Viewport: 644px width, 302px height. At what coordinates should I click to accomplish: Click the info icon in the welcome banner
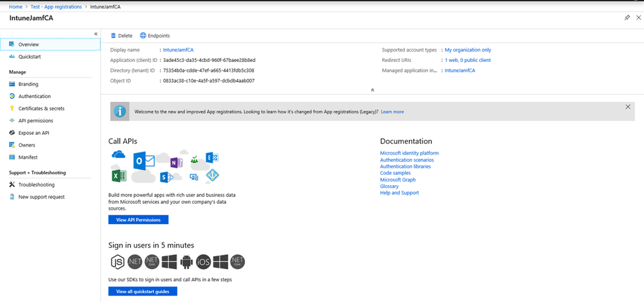pyautogui.click(x=120, y=112)
